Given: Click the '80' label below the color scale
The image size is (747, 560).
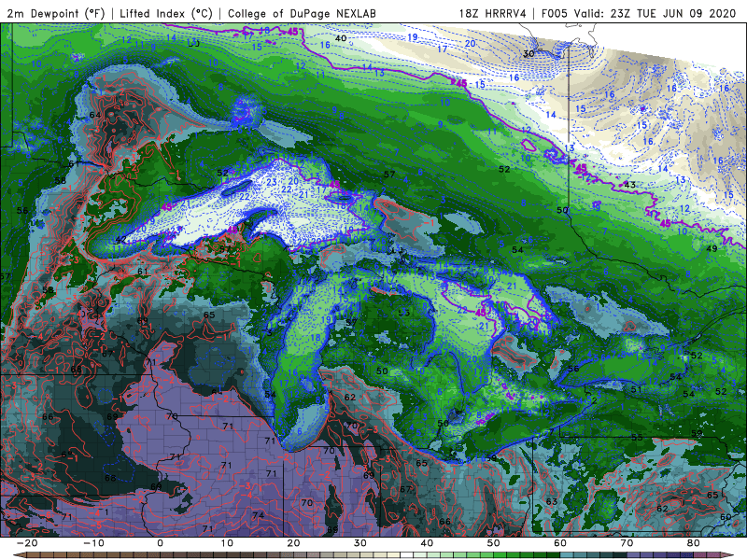Looking at the screenshot, I should click(694, 543).
